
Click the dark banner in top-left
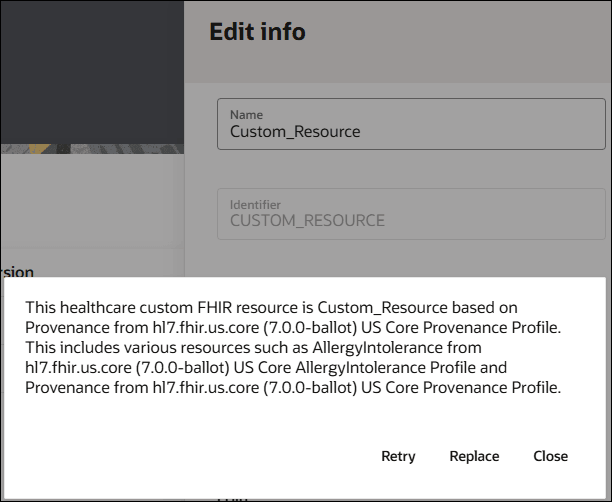pos(92,70)
